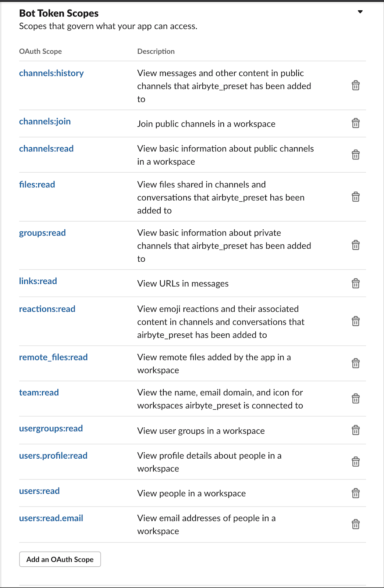The image size is (384, 588).
Task: Delete the channels:history scope
Action: [356, 86]
